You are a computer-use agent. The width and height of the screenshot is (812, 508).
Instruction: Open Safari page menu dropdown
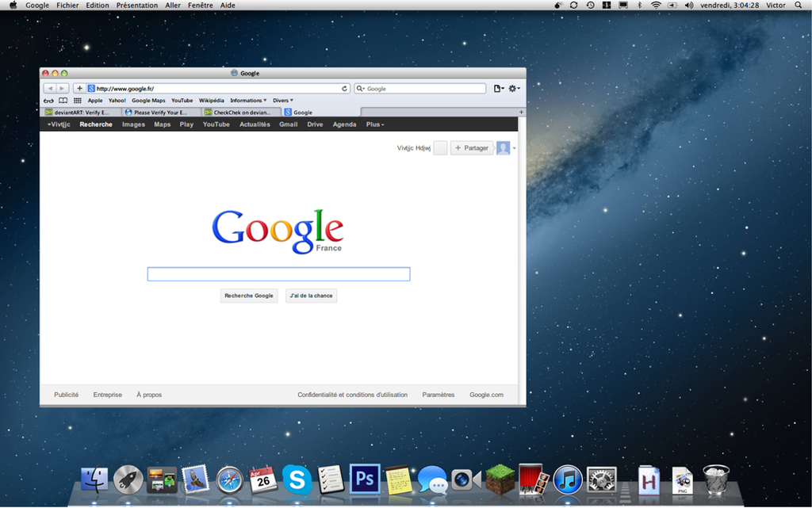click(499, 89)
